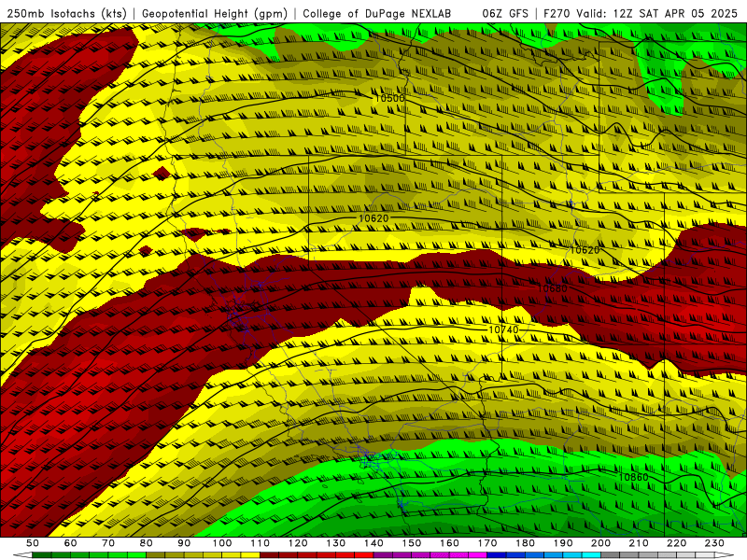Click the color bar scale value 150
The image size is (747, 560).
[x=412, y=543]
